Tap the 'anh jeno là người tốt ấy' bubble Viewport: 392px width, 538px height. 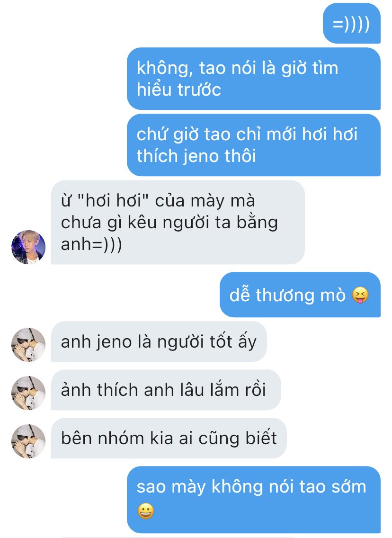click(159, 341)
